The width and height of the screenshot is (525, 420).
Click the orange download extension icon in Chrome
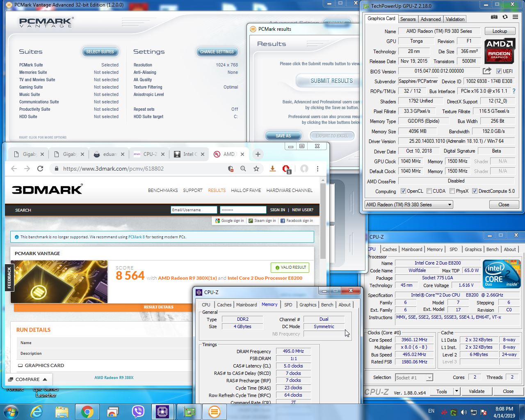pos(272,169)
